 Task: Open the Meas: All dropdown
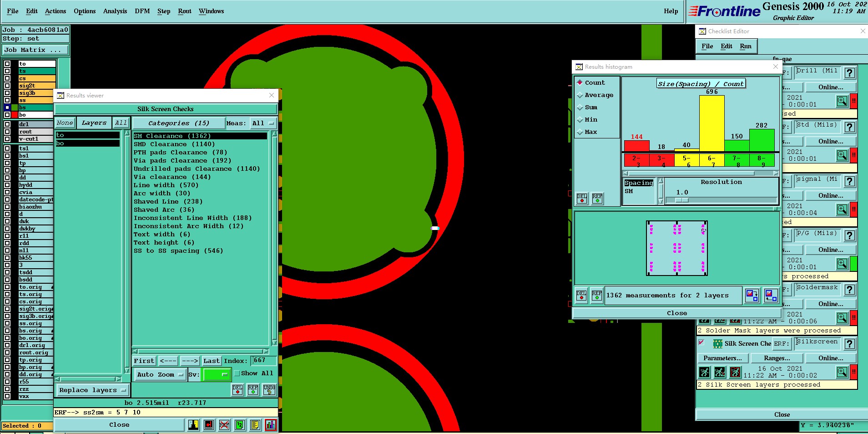click(x=264, y=123)
